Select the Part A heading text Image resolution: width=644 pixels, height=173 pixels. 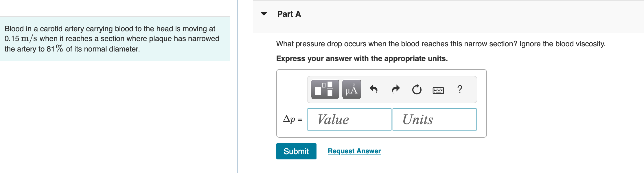(x=289, y=14)
